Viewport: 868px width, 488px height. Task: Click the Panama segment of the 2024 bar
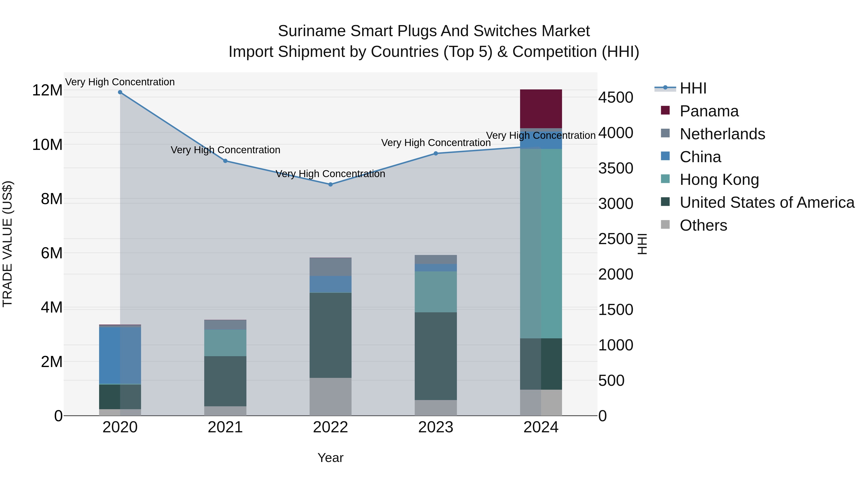point(541,109)
